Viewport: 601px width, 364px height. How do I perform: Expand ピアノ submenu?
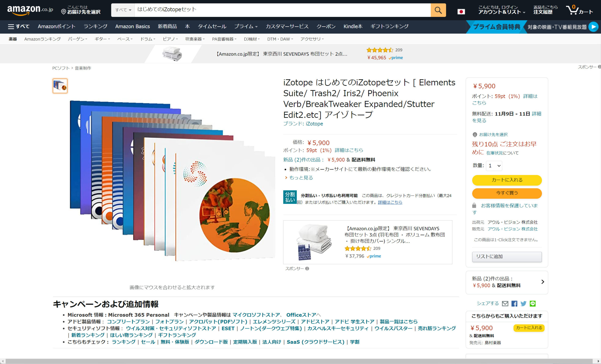pos(170,39)
